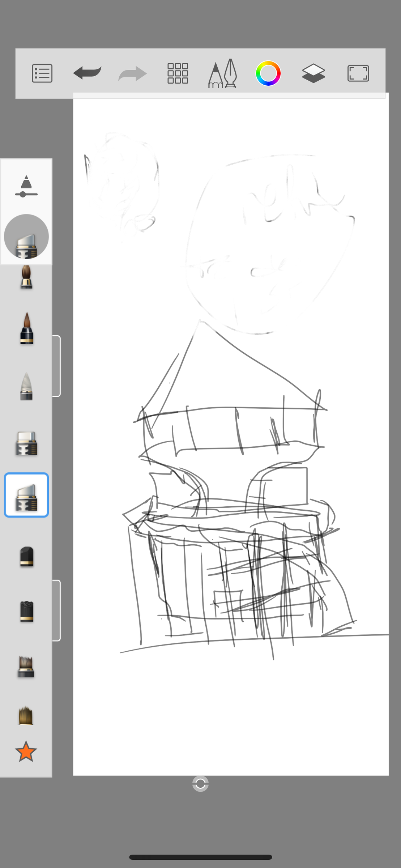The height and width of the screenshot is (868, 401).
Task: Select the dark bristle fan brush
Action: coord(26,666)
